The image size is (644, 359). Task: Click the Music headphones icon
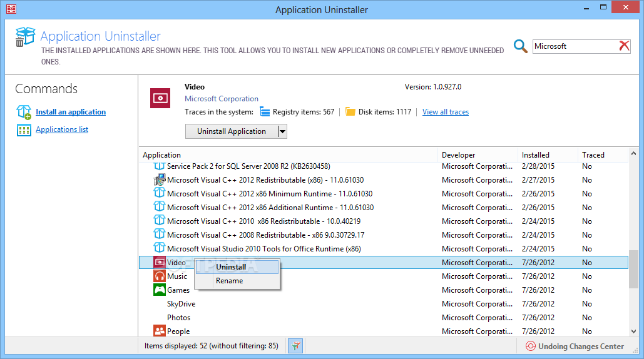[x=160, y=276]
